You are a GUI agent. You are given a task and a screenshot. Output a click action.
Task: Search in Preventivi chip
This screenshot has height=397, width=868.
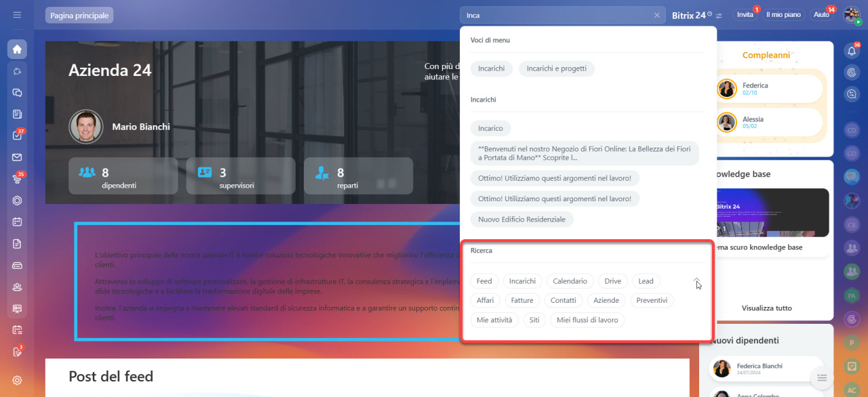click(652, 300)
